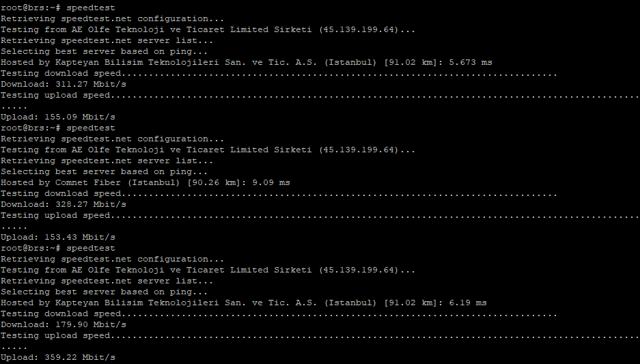Click the 9.09 ms ping value
640x364 pixels.
tap(271, 183)
